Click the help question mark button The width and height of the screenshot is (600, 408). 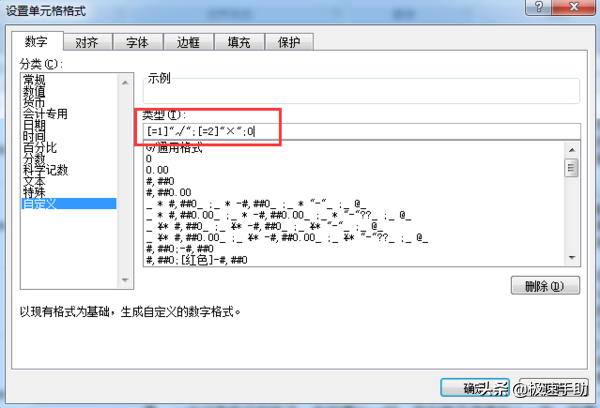(x=538, y=7)
